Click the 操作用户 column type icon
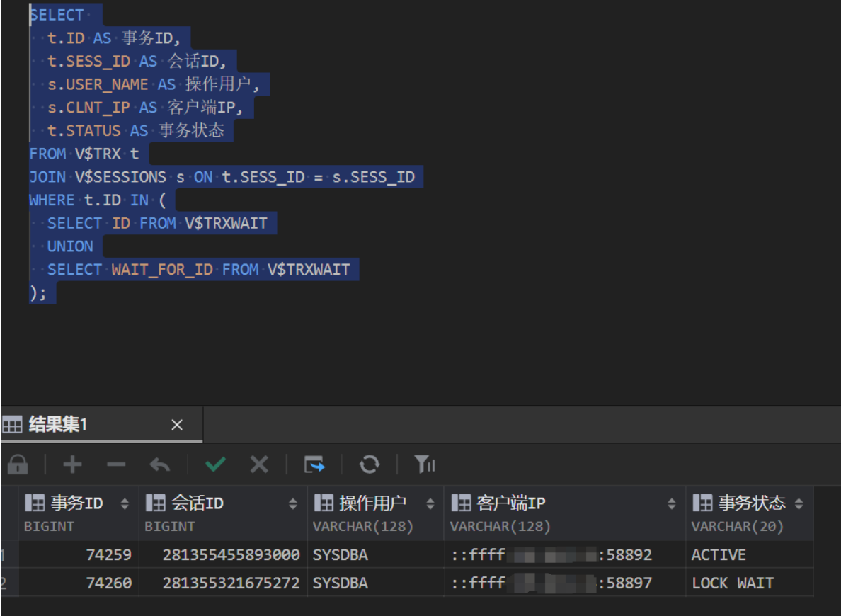This screenshot has height=616, width=841. 324,503
